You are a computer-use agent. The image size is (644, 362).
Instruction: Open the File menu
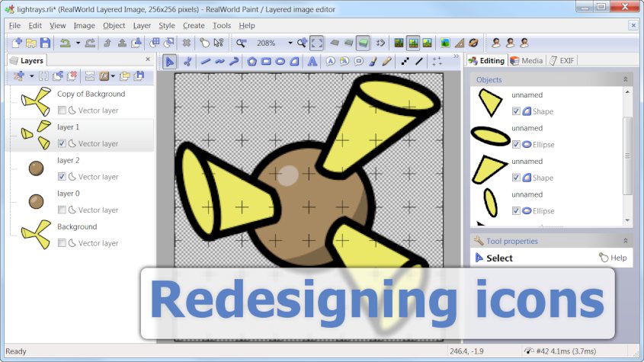click(x=14, y=25)
